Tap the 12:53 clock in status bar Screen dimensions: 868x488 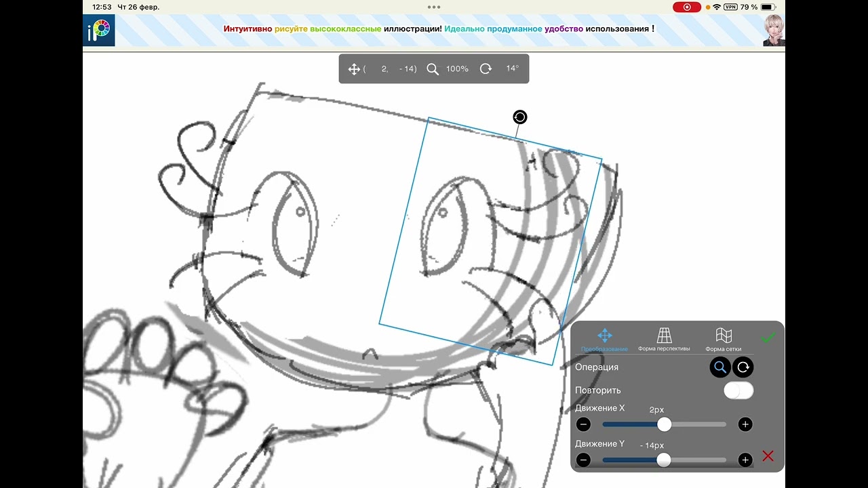tap(102, 7)
